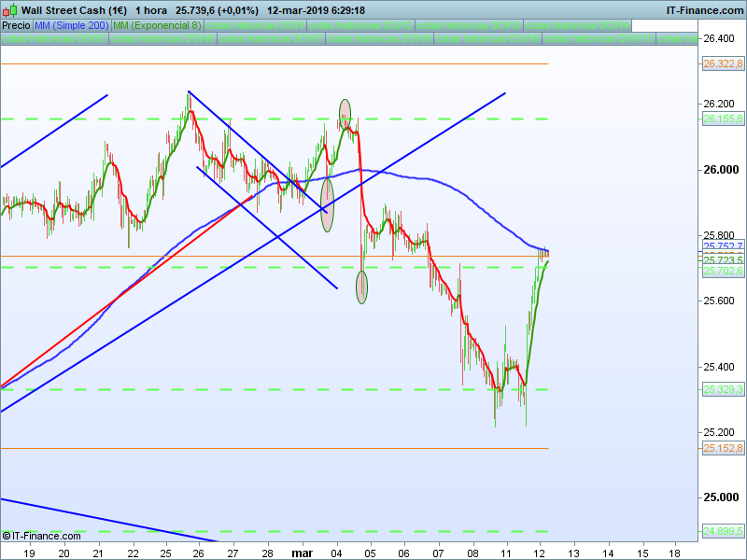Screen dimensions: 747x560
Task: Select the cotas historicas DOW8 legend tab
Action: [x=379, y=38]
